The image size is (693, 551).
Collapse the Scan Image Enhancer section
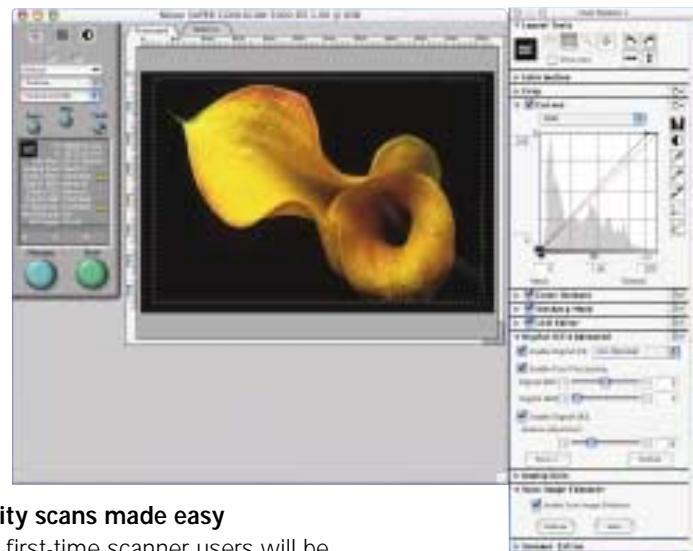(516, 490)
